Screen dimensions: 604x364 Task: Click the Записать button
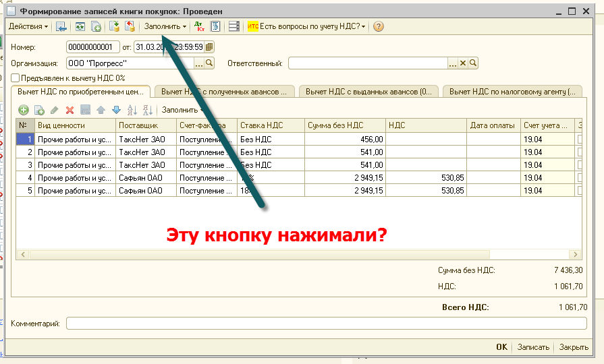[533, 347]
